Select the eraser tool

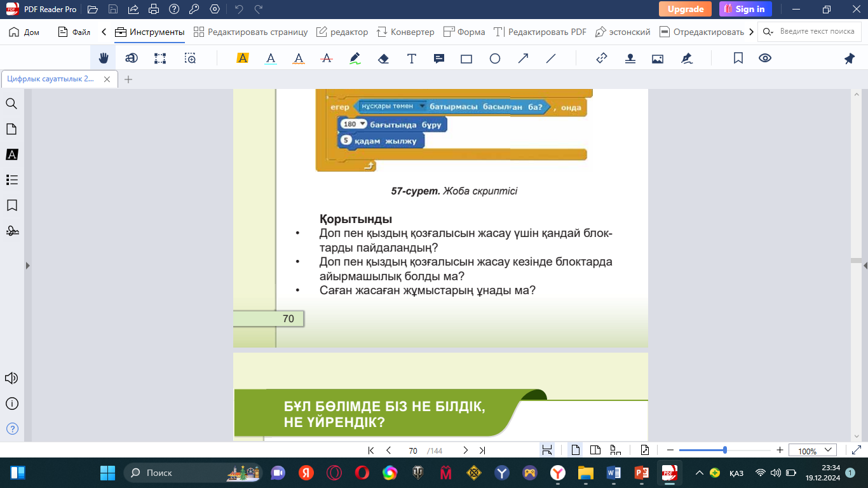383,58
